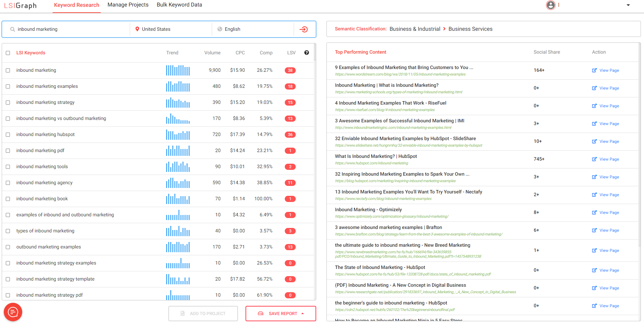This screenshot has height=325, width=644.
Task: Open the external link icon for marketing-schools result
Action: 594,88
